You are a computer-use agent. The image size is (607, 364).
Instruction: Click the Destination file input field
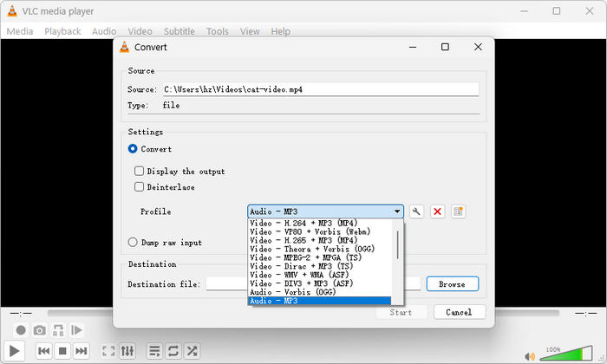pyautogui.click(x=313, y=284)
